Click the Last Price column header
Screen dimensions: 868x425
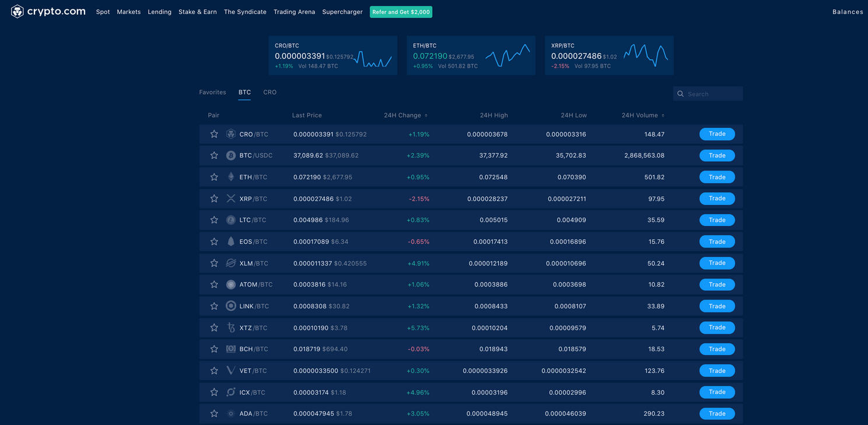click(307, 116)
